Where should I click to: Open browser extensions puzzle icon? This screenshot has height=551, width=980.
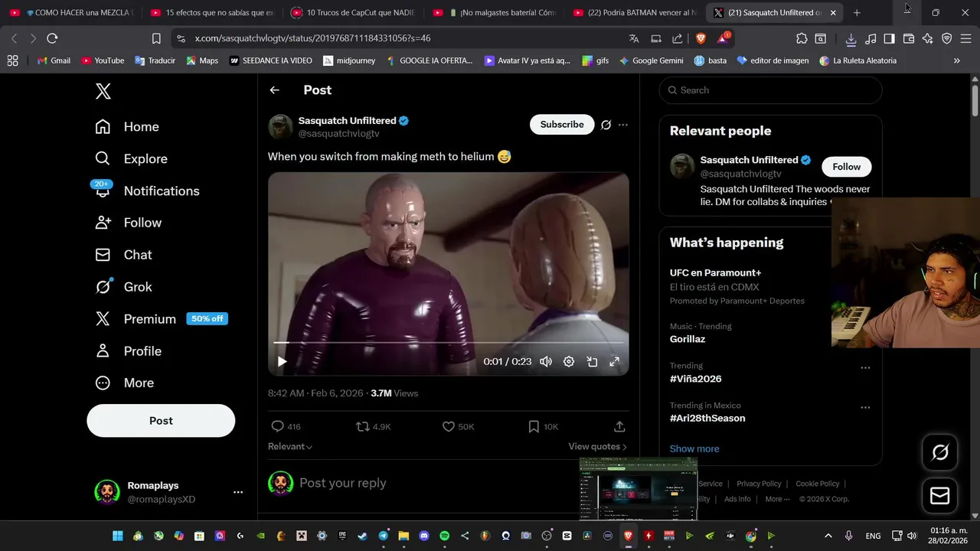tap(802, 38)
